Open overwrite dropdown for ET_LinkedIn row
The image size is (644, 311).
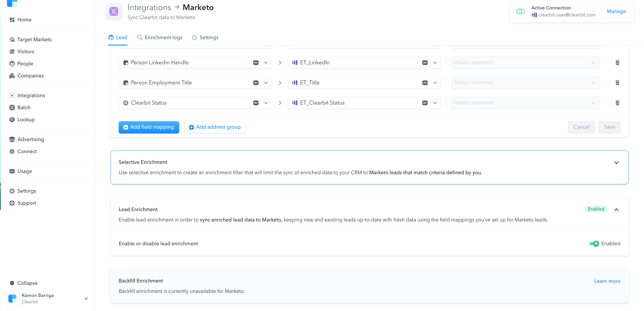click(525, 63)
